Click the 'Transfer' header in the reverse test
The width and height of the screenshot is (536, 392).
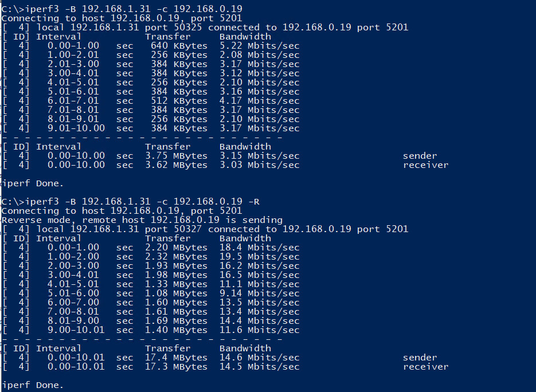[168, 238]
